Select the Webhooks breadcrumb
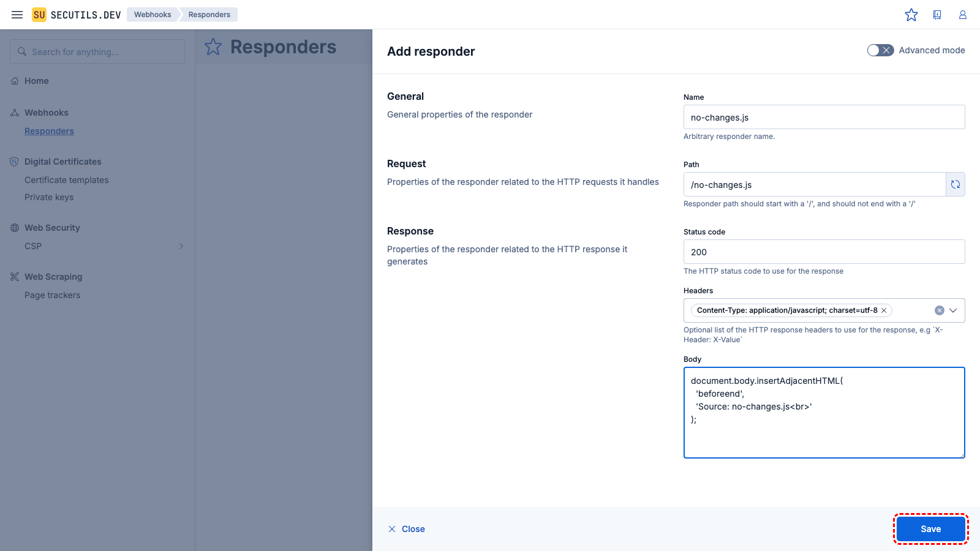Viewport: 980px width, 551px height. 153,15
